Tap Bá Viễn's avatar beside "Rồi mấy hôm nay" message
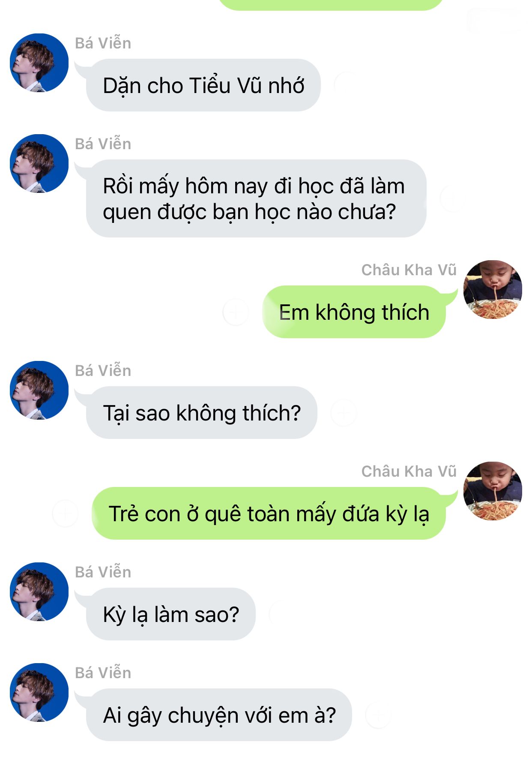 (x=39, y=163)
